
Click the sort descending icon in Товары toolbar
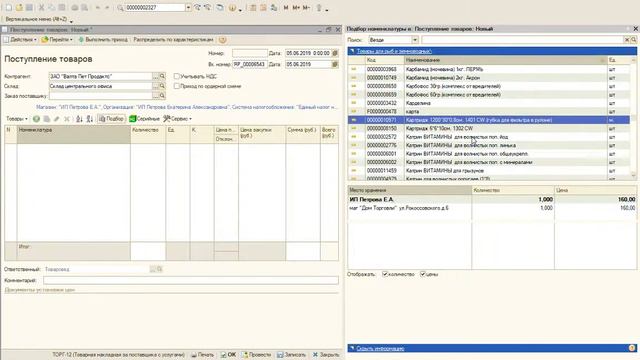click(x=89, y=119)
